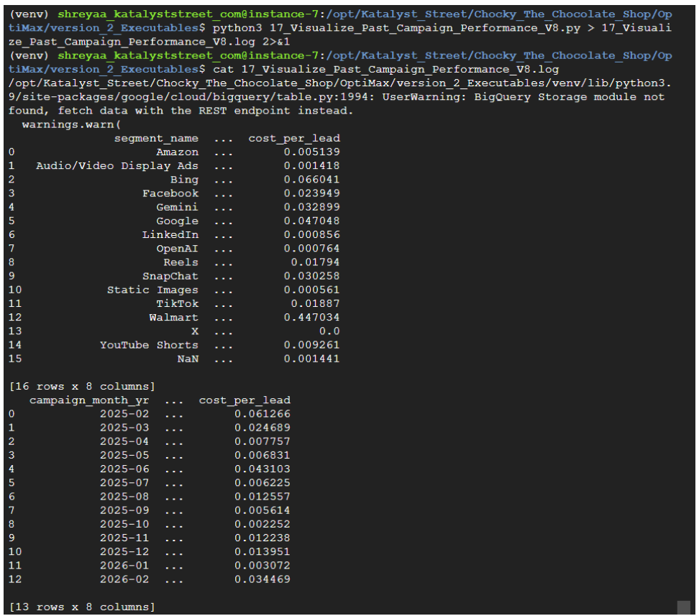The image size is (699, 616).
Task: Click cost value 0.000856
Action: pyautogui.click(x=311, y=235)
